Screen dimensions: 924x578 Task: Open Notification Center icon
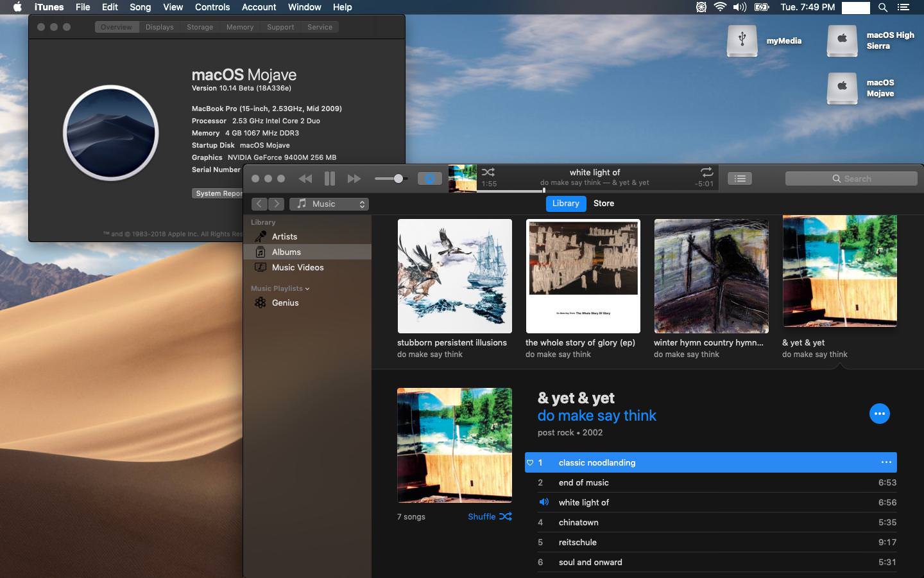pos(903,7)
